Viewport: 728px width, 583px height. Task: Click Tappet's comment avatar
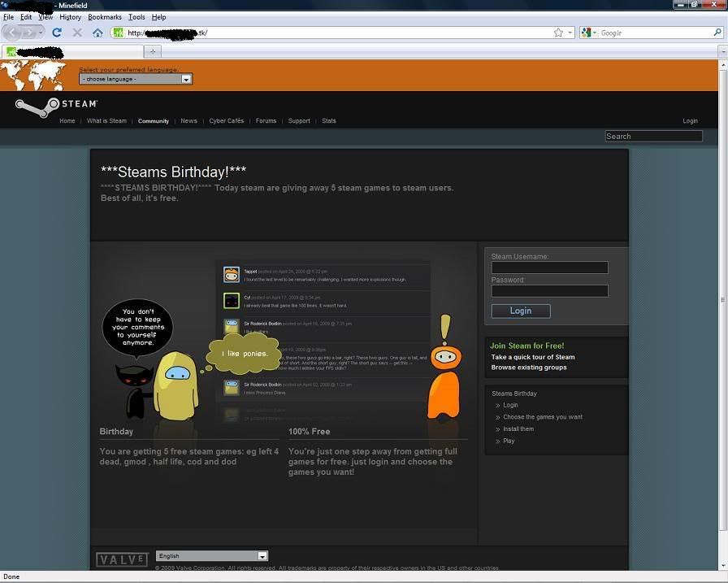(x=232, y=275)
